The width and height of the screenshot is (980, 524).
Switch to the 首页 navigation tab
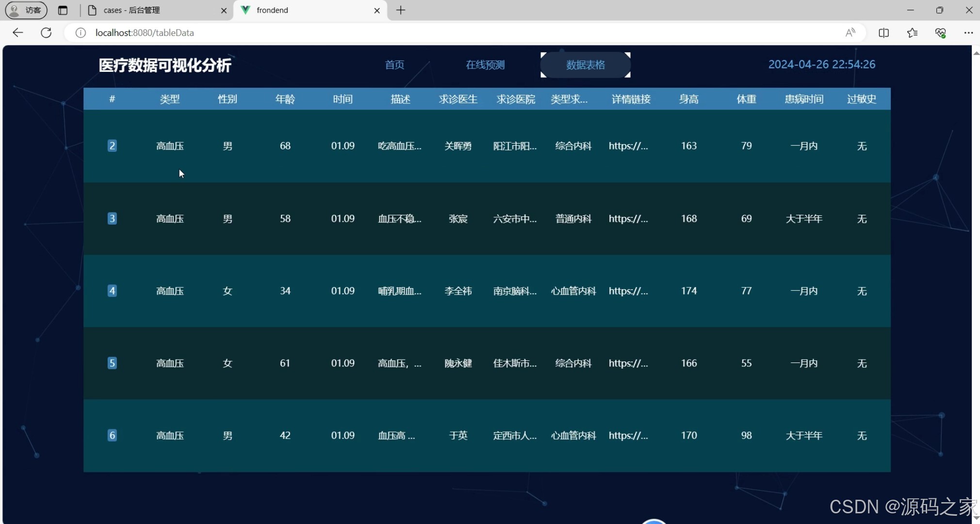[394, 65]
